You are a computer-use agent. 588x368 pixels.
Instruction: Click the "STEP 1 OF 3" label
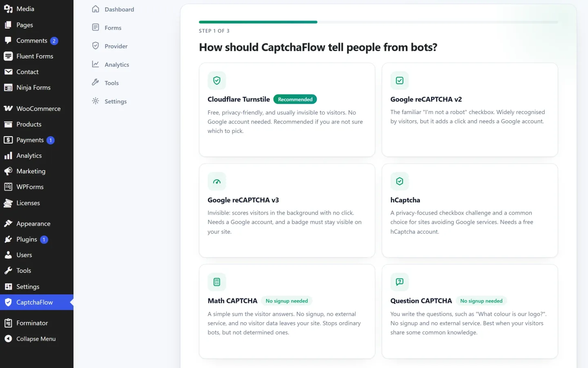coord(214,31)
